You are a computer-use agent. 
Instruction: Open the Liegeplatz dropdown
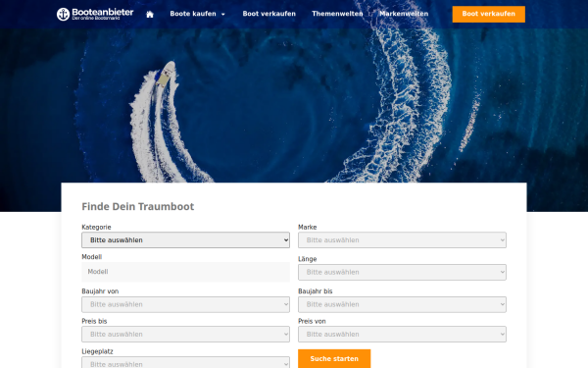tap(185, 363)
